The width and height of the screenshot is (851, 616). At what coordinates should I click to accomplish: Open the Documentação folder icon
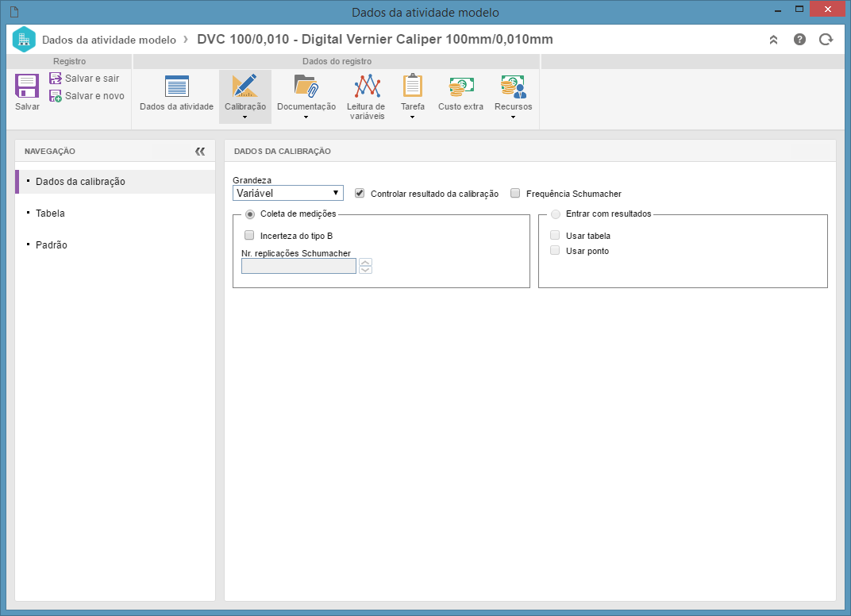(x=306, y=86)
